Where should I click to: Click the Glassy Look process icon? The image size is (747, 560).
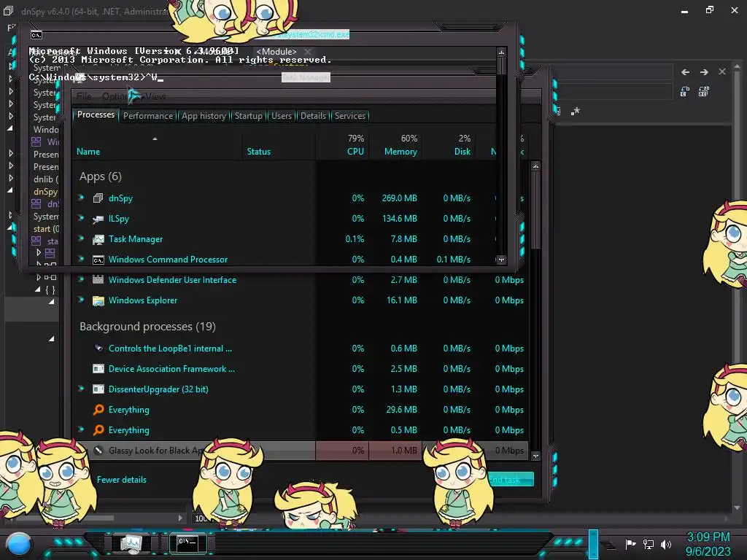click(98, 451)
